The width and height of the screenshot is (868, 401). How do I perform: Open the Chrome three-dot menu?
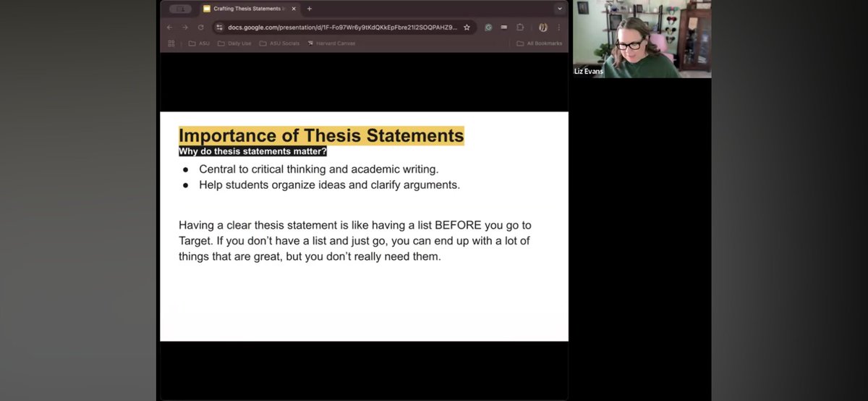click(x=560, y=28)
